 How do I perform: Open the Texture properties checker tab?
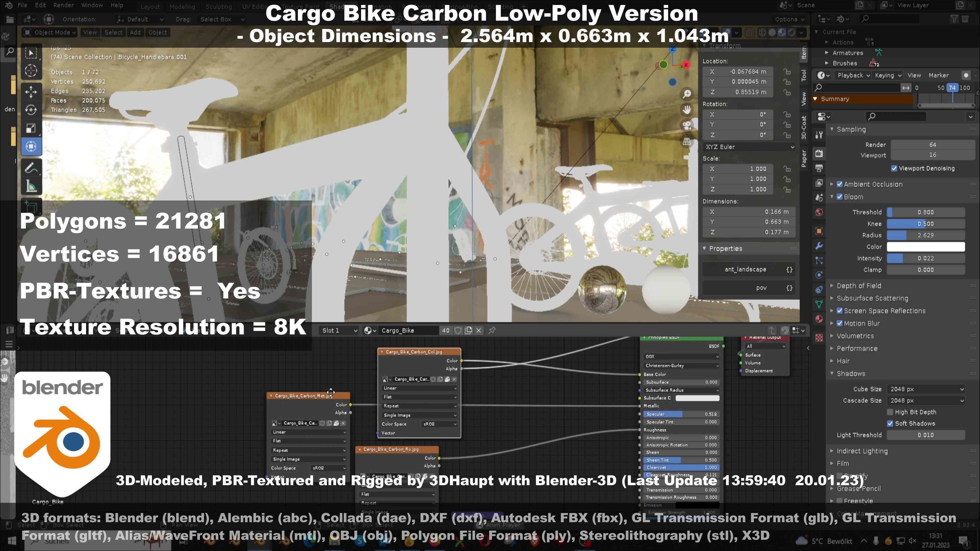click(x=819, y=337)
